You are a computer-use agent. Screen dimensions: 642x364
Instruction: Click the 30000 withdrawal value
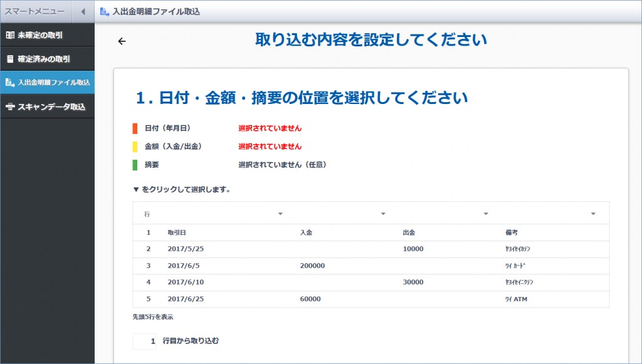(413, 282)
